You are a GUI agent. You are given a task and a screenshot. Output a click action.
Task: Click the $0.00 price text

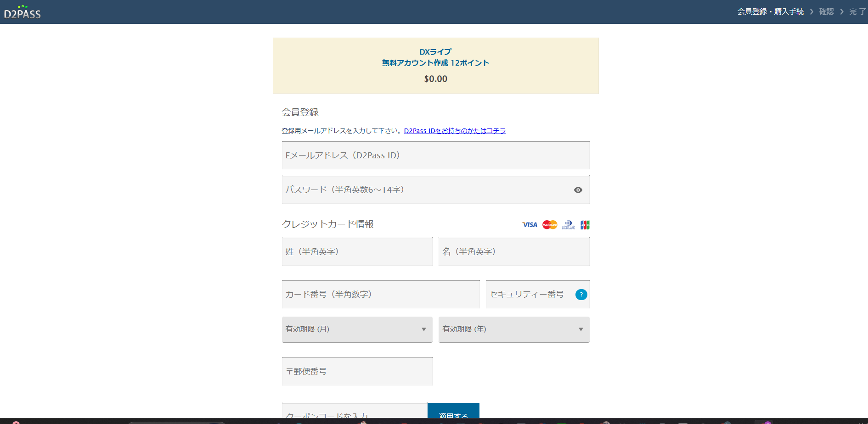click(x=436, y=79)
